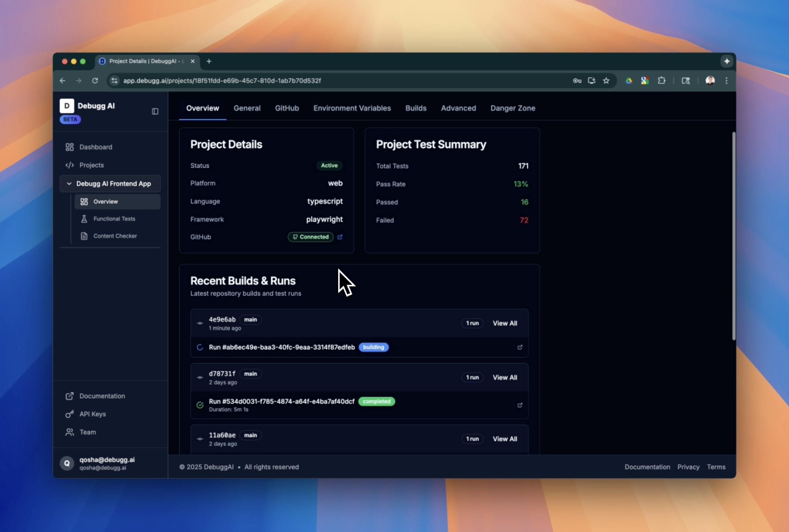
Task: Open Chrome's three-dot menu
Action: [x=726, y=81]
